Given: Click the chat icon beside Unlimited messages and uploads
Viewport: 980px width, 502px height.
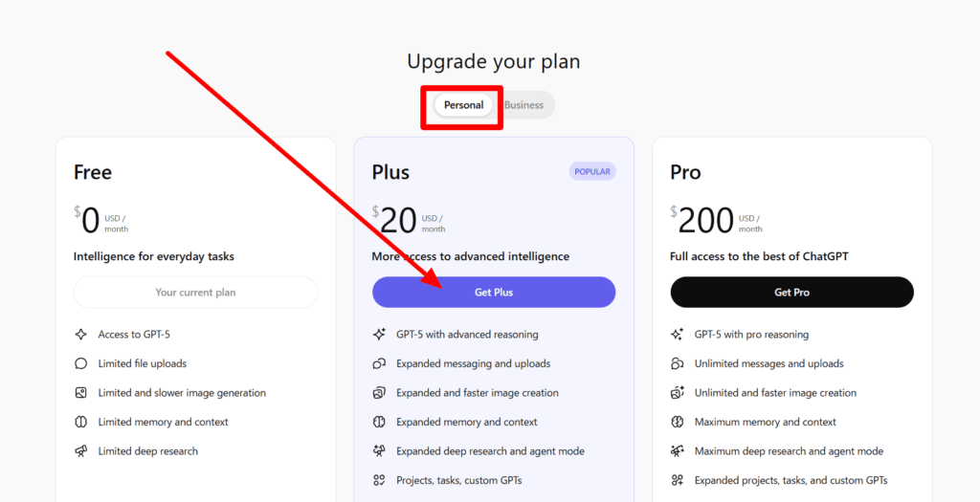Looking at the screenshot, I should pos(678,363).
